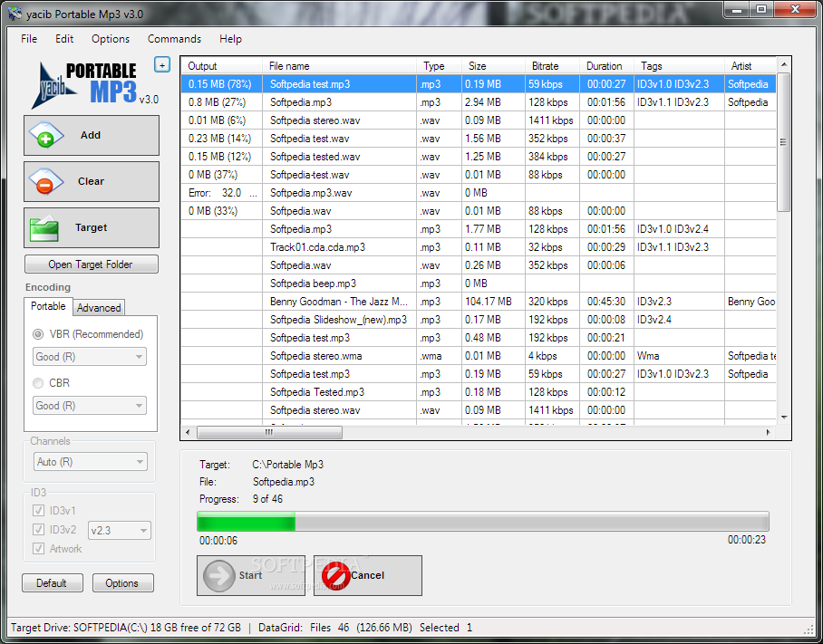Select the Softpedia beep.mp3 row
This screenshot has width=823, height=644.
[479, 284]
